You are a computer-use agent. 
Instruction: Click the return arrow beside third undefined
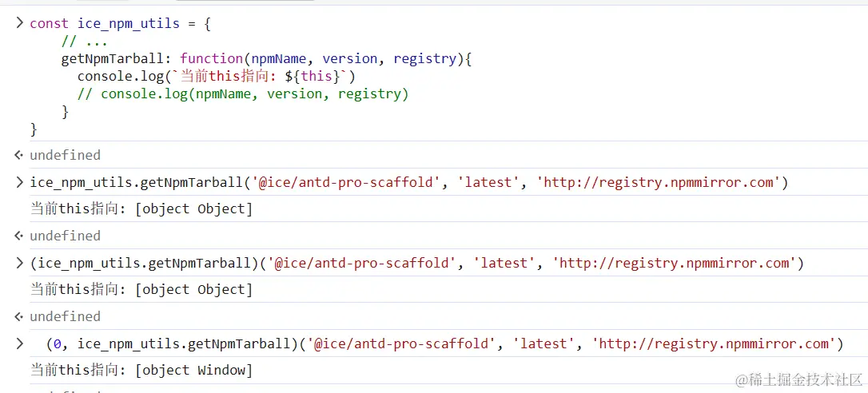click(20, 316)
